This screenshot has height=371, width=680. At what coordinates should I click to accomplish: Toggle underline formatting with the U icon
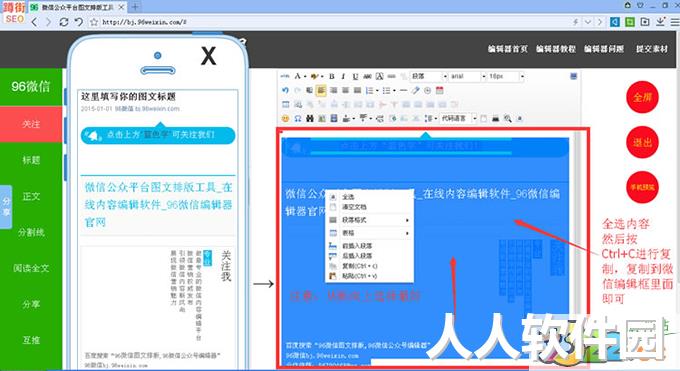355,76
